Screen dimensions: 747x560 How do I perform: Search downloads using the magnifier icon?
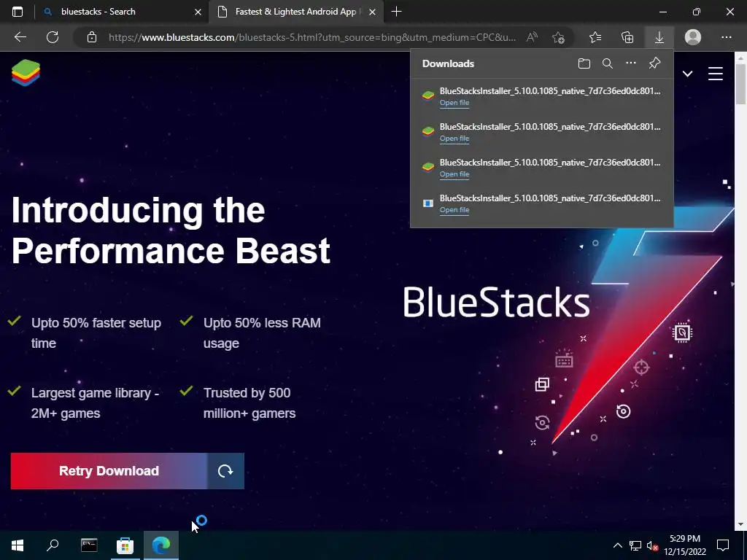[608, 63]
